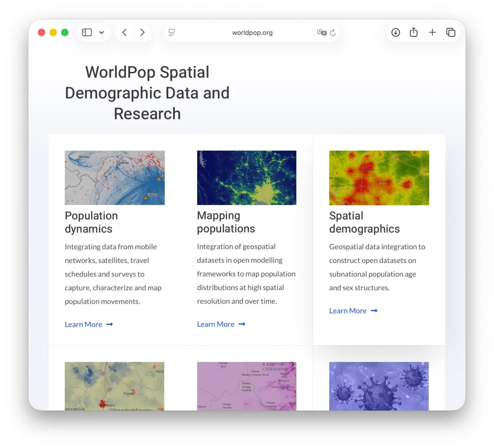Expand the sidebar tab group dropdown arrow
494x448 pixels.
(102, 32)
